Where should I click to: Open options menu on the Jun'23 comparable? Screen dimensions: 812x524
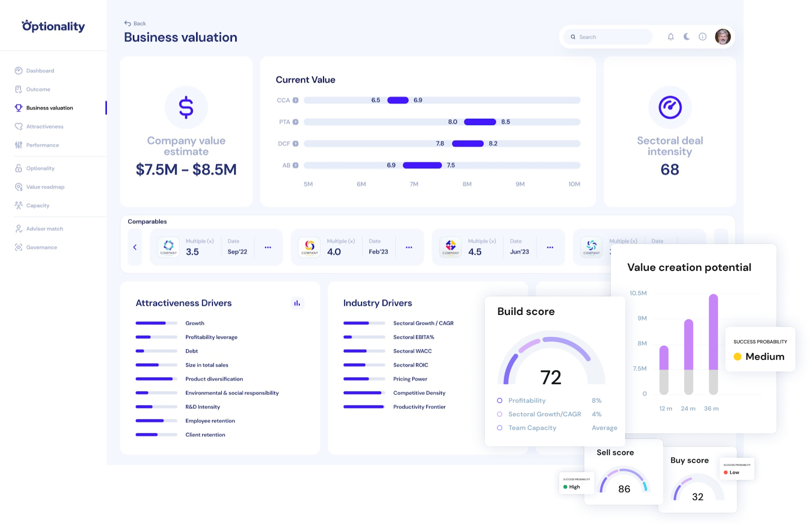pyautogui.click(x=550, y=247)
